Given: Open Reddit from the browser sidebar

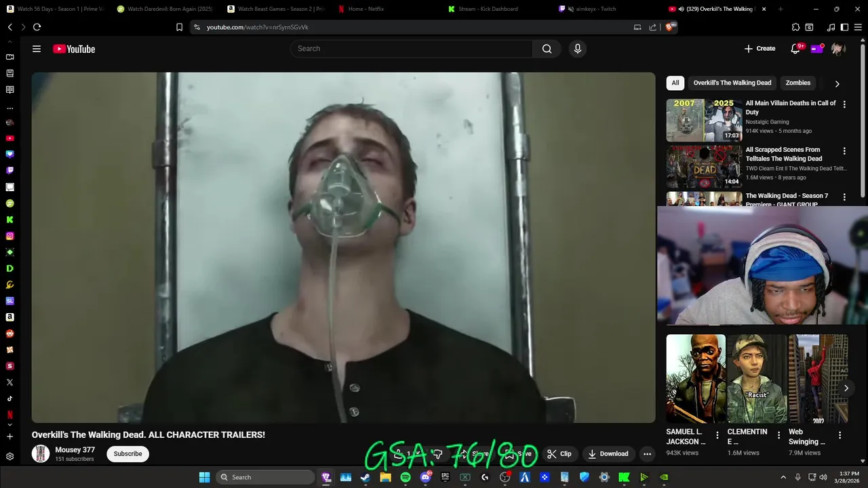Looking at the screenshot, I should tap(9, 333).
